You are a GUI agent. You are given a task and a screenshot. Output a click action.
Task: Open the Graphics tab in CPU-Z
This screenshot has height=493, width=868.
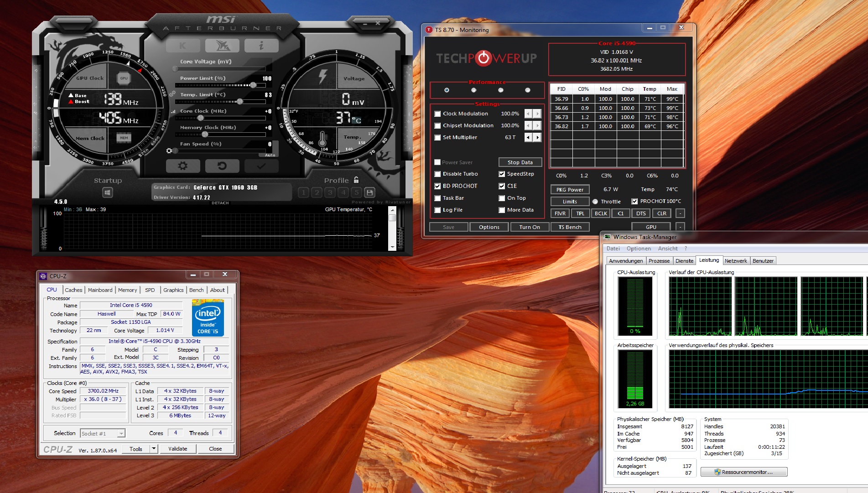pos(173,290)
